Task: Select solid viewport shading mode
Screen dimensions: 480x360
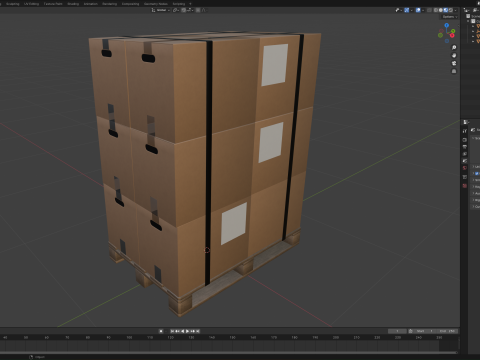Action: (x=441, y=10)
